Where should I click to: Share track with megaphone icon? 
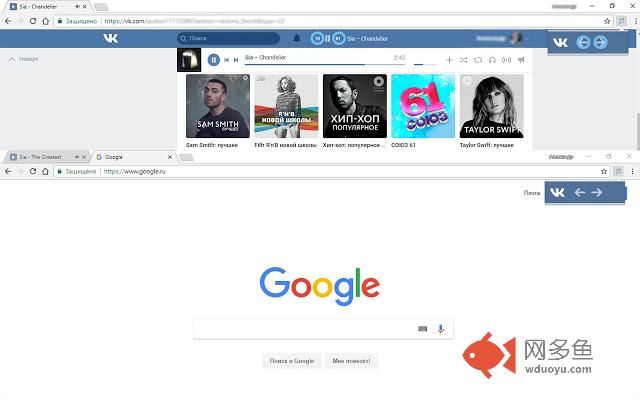(x=521, y=60)
